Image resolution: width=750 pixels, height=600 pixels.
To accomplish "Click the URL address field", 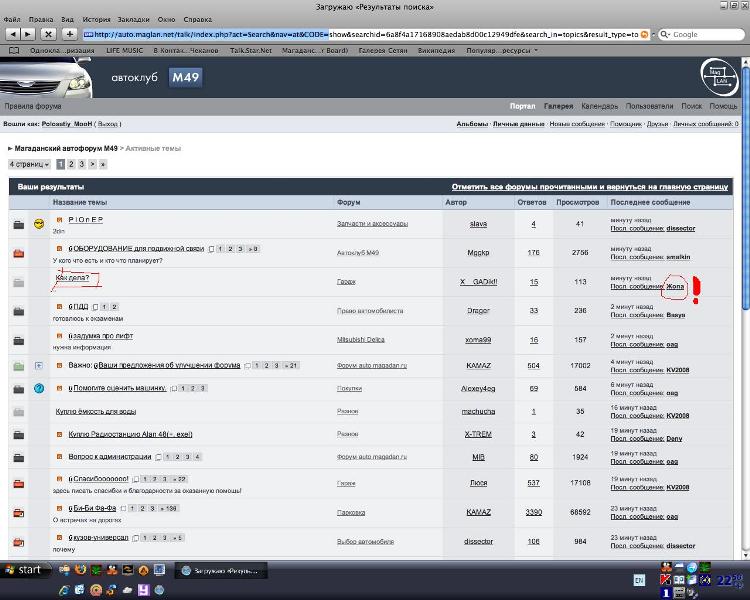I will point(350,34).
